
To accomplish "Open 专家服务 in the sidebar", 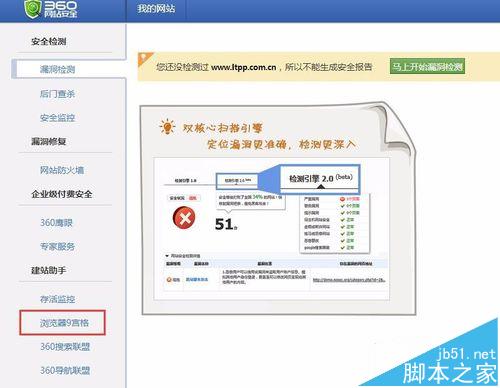I will tap(57, 246).
